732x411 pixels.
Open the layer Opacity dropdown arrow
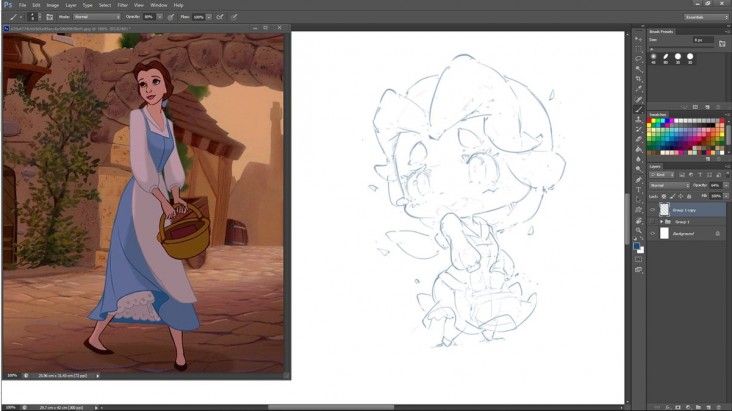(726, 185)
